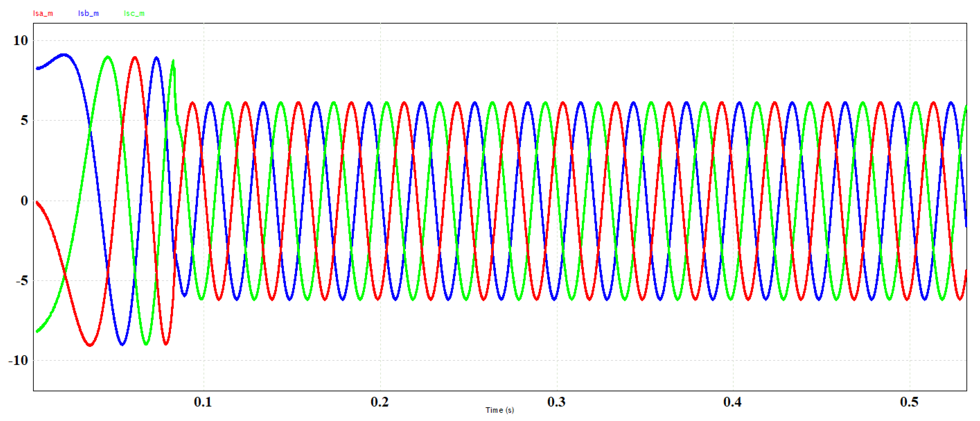Click the 10 tick on the y-axis

[20, 40]
